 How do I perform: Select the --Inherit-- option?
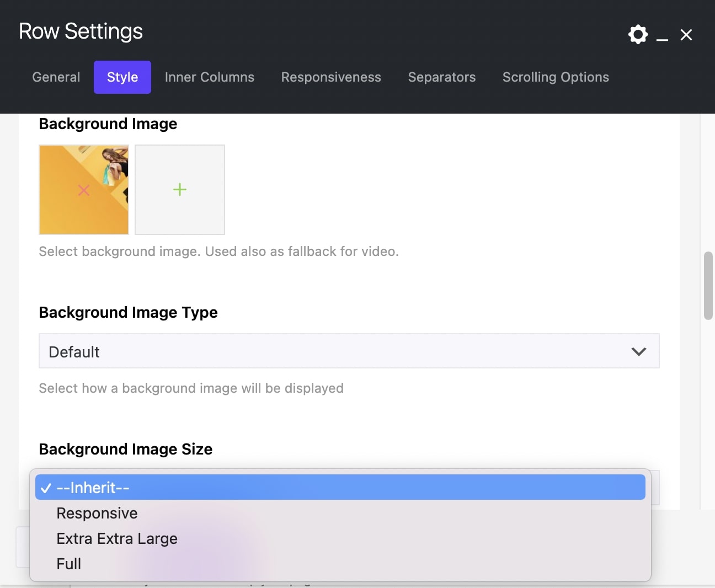pyautogui.click(x=92, y=487)
